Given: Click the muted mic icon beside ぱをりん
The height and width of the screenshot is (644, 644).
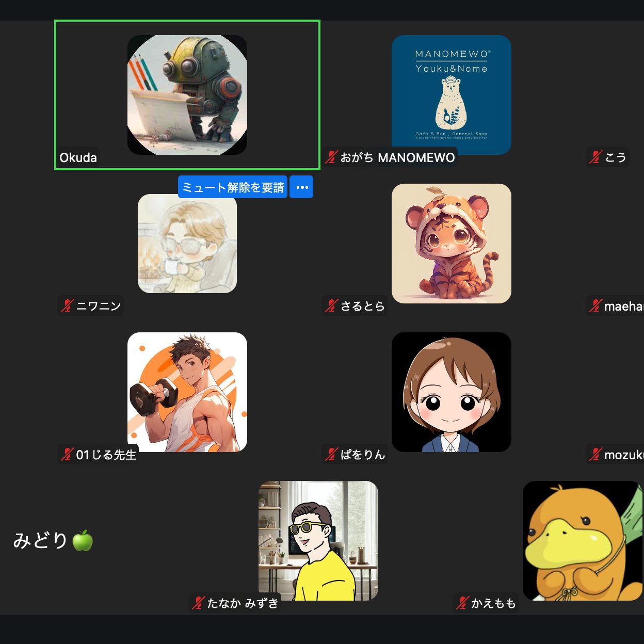Looking at the screenshot, I should coord(331,454).
